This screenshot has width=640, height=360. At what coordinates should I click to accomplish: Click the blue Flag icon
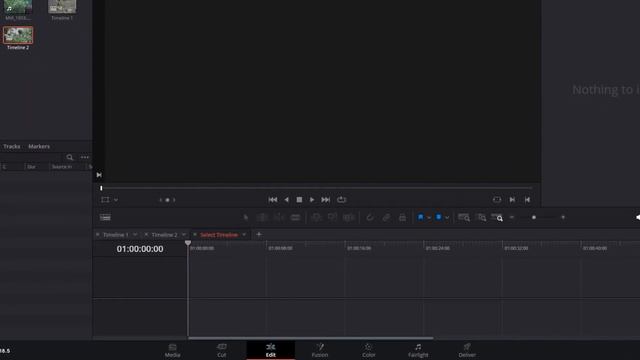pyautogui.click(x=420, y=217)
